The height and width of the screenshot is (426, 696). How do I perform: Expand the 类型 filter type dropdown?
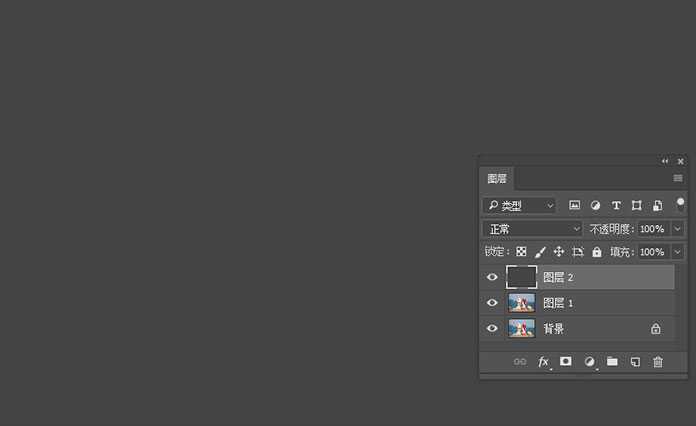point(519,205)
